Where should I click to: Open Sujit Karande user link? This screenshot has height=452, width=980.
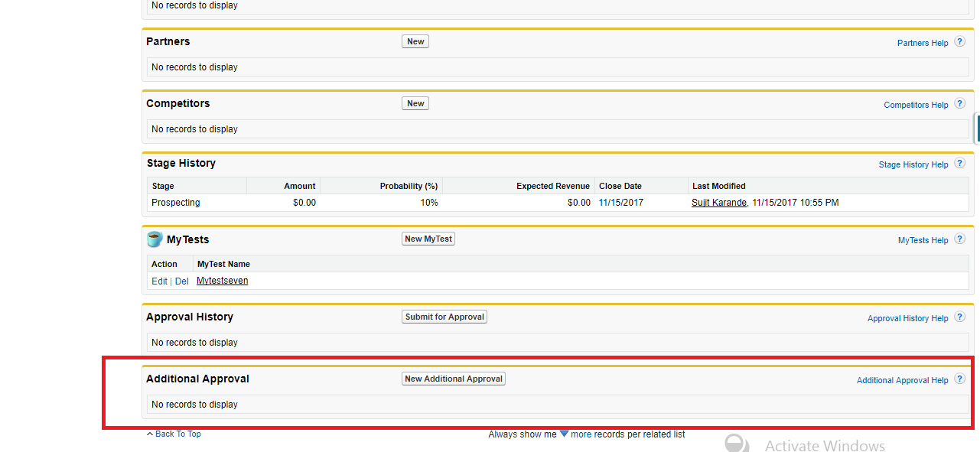tap(718, 203)
